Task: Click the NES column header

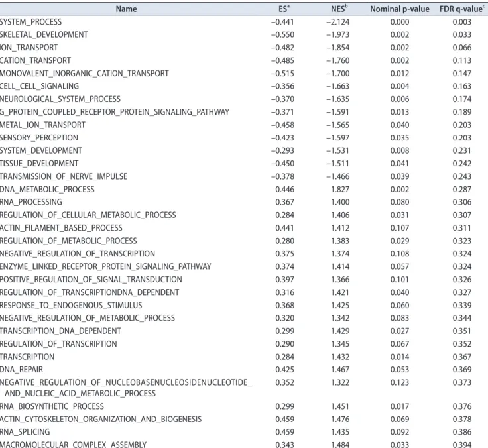Action: [339, 9]
